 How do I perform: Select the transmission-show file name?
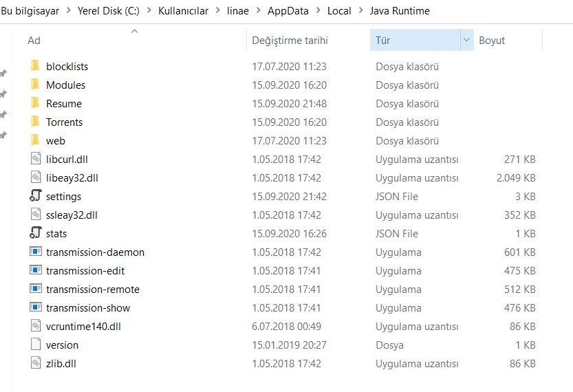click(88, 308)
